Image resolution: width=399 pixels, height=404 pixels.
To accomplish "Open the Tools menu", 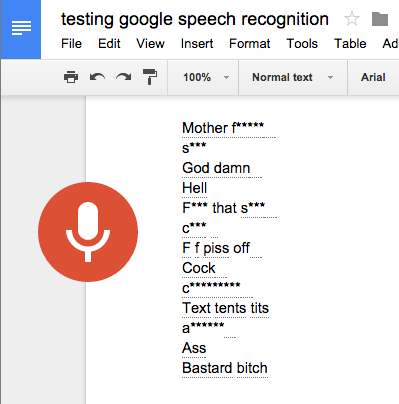I will point(302,44).
